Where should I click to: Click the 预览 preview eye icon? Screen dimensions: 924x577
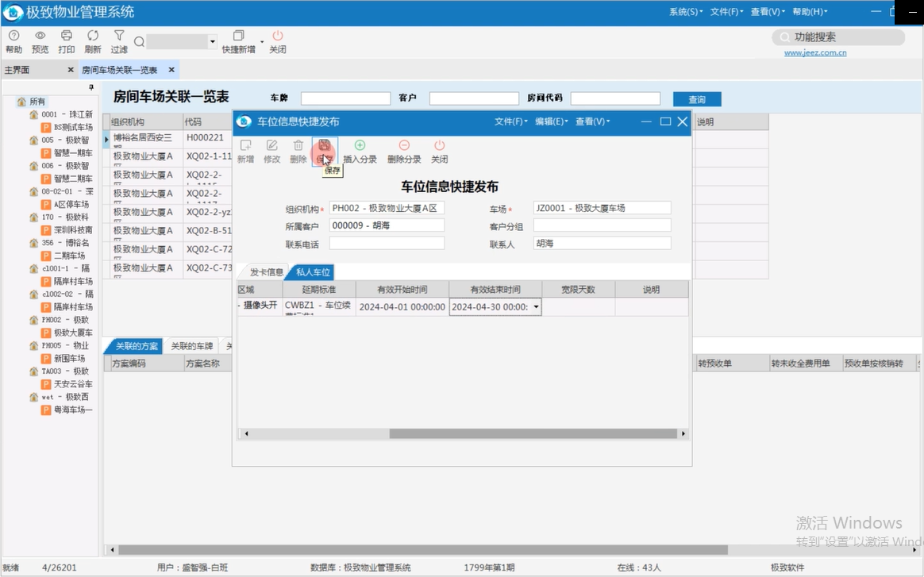click(x=40, y=36)
